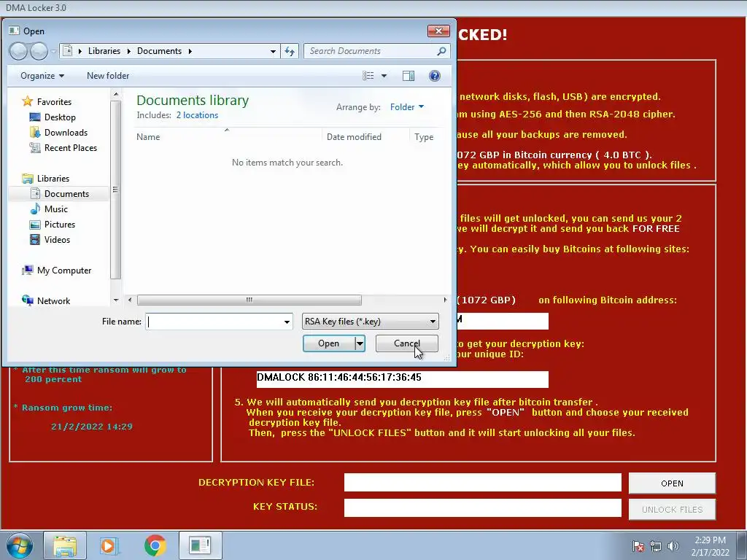Open the Organize dropdown menu
The height and width of the screenshot is (560, 747).
(42, 76)
